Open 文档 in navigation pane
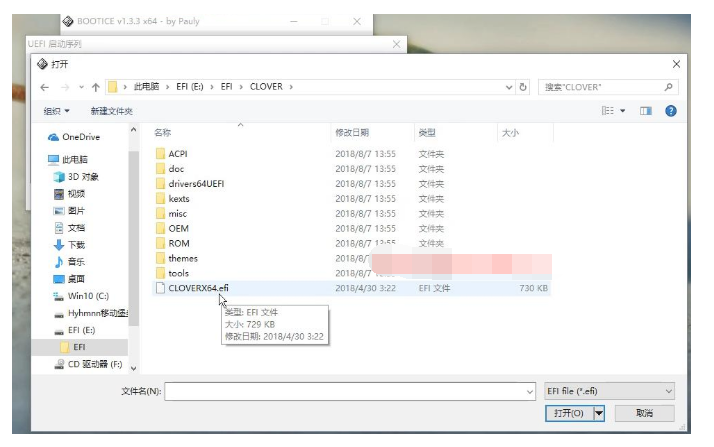This screenshot has height=447, width=714. [69, 228]
